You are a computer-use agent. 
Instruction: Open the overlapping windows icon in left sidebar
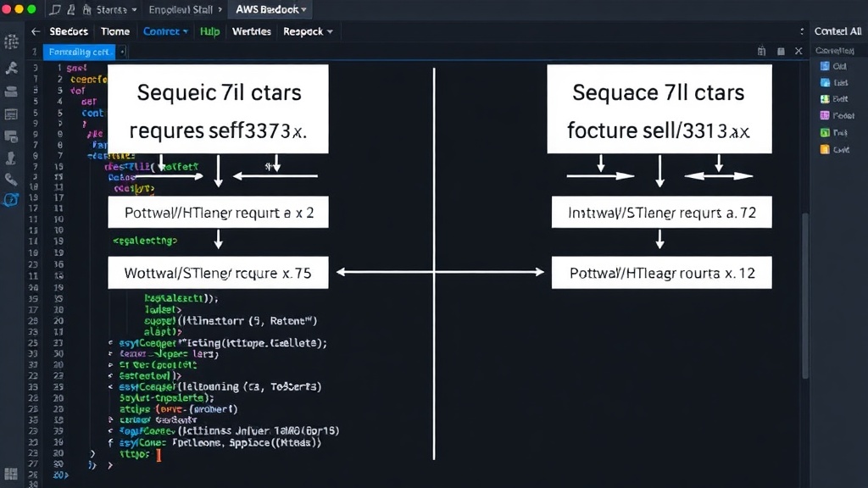point(11,136)
